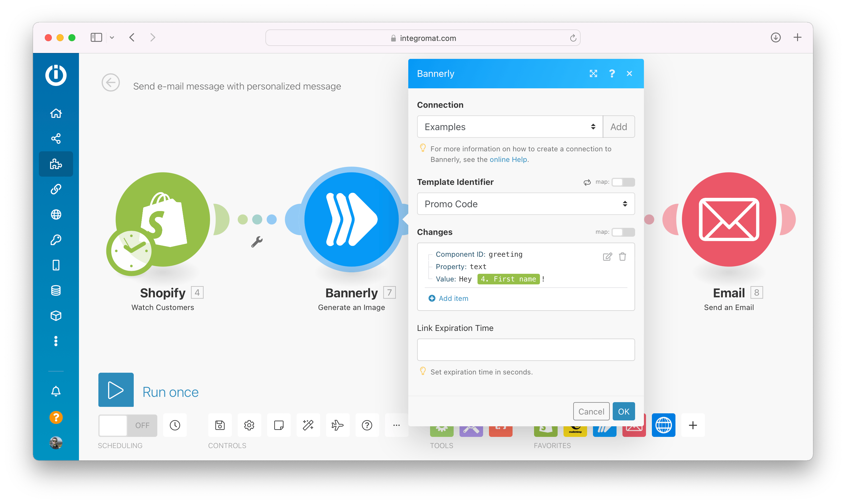Save the scenario with the disk icon

[220, 425]
